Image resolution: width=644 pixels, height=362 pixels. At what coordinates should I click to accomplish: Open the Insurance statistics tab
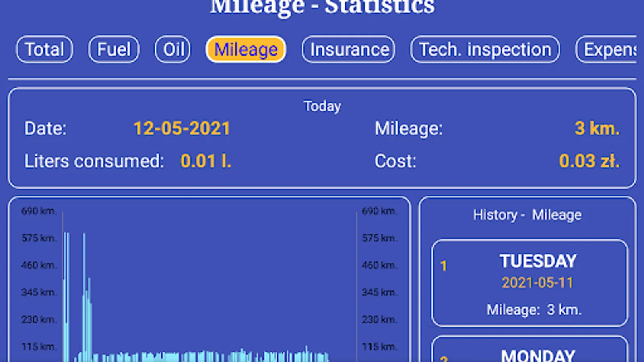click(348, 49)
